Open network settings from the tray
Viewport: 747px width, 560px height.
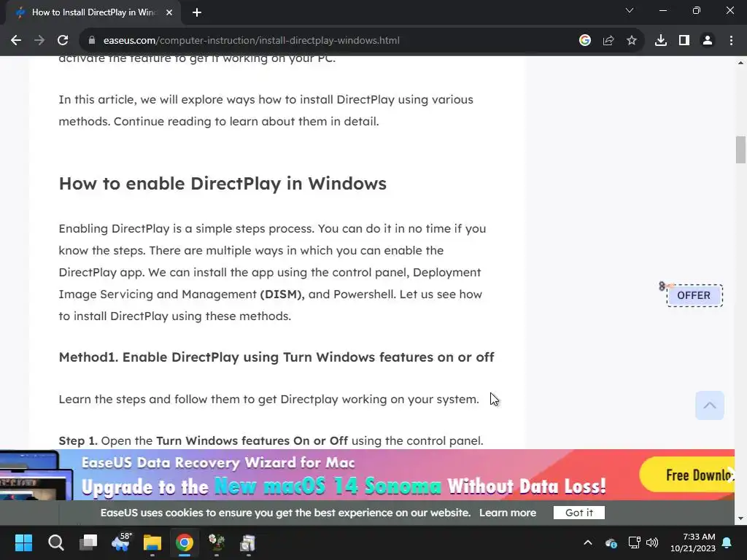pos(634,542)
